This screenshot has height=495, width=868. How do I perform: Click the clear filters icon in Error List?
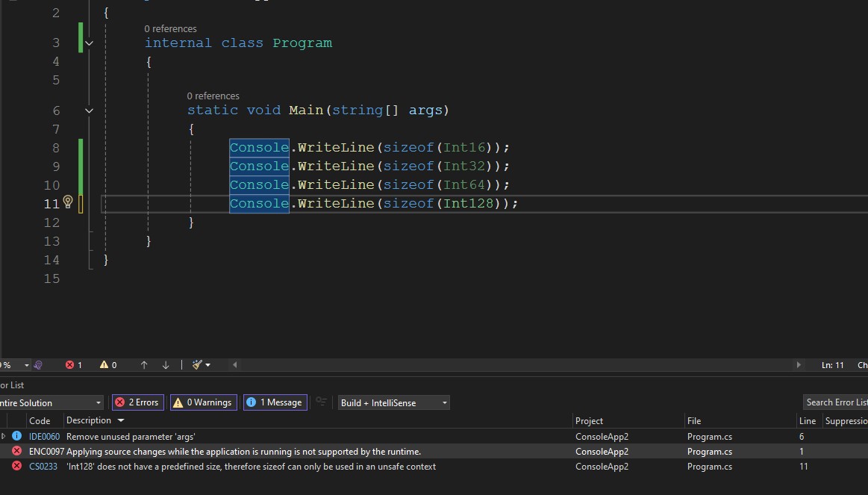321,402
